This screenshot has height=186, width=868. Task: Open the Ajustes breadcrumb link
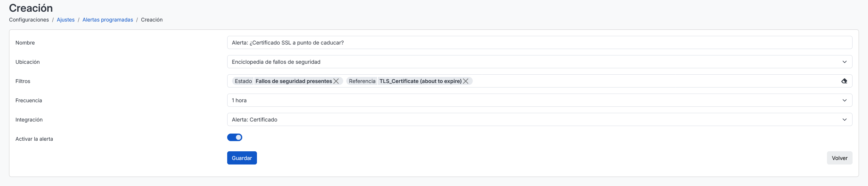point(66,20)
